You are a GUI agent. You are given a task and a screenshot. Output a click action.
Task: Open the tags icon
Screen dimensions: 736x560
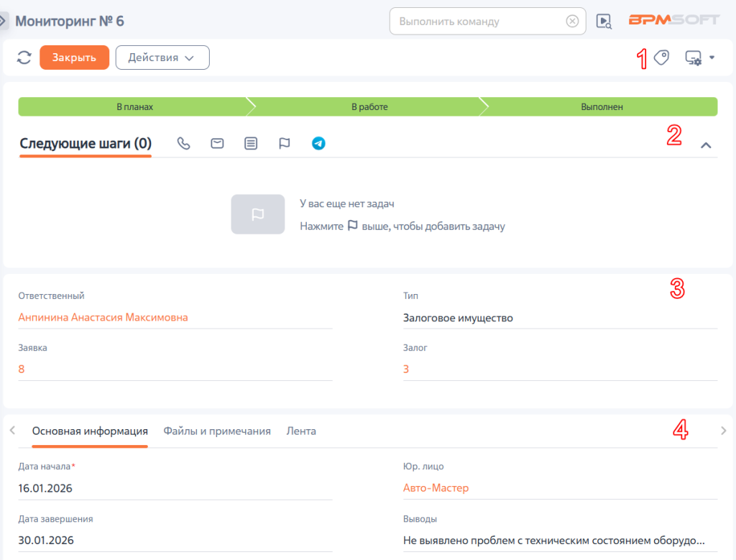[661, 58]
